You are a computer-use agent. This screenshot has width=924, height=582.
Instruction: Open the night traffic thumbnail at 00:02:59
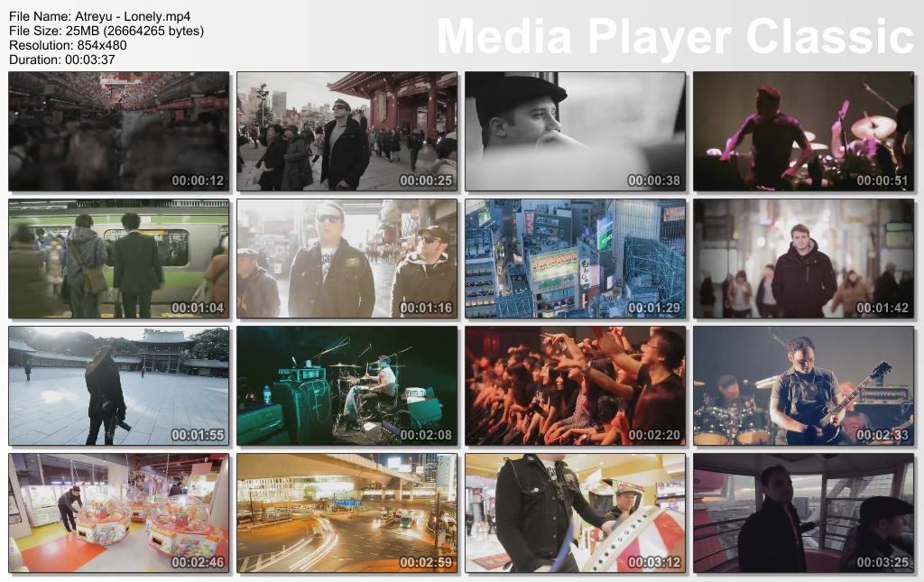pyautogui.click(x=347, y=513)
